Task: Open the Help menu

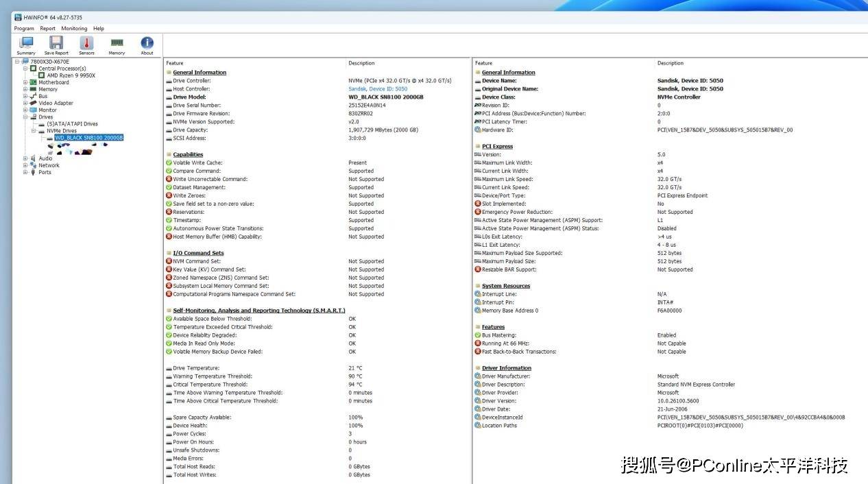Action: [99, 29]
